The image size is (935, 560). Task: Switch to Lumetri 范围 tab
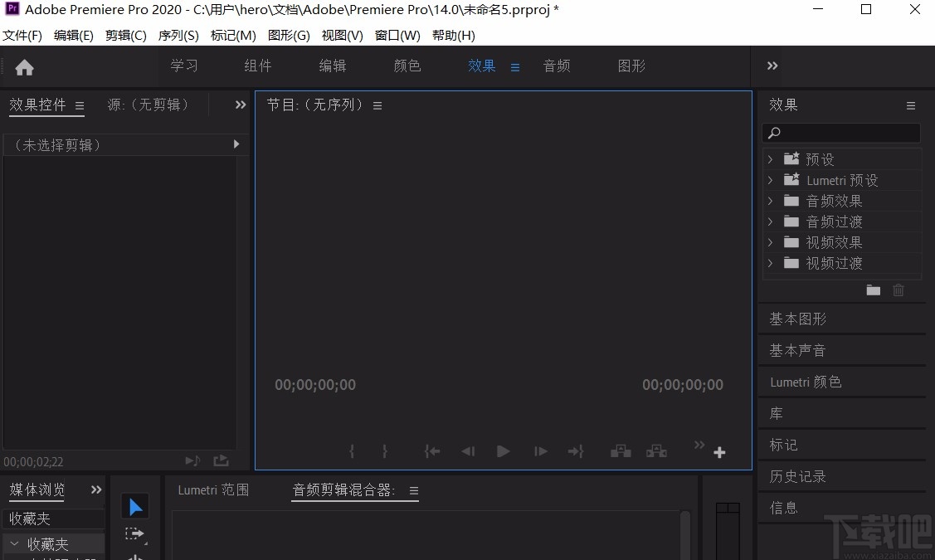tap(213, 490)
